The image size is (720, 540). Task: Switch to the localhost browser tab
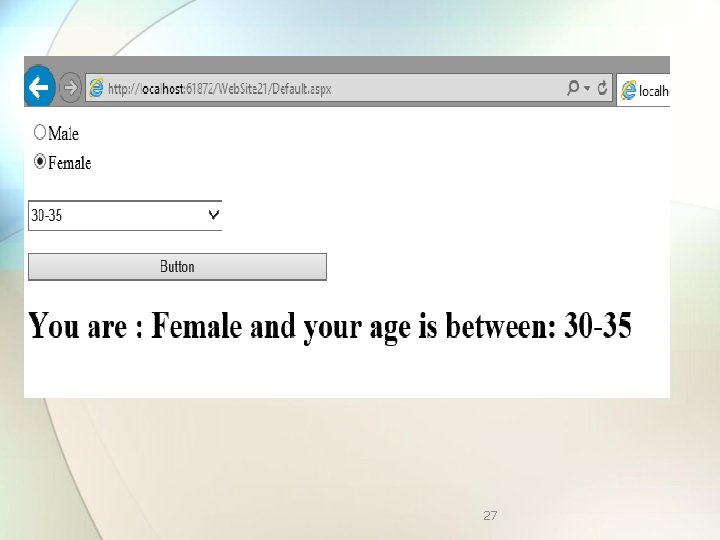(x=643, y=90)
